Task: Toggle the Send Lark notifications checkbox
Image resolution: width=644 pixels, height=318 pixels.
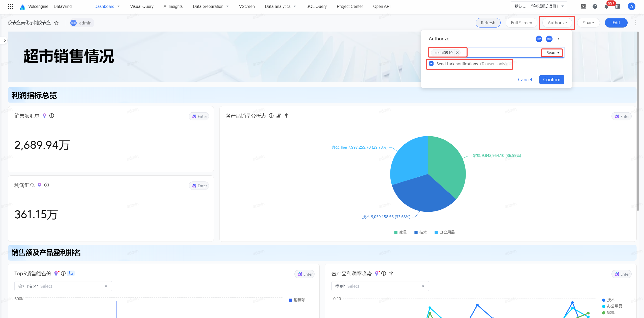Action: (x=431, y=64)
